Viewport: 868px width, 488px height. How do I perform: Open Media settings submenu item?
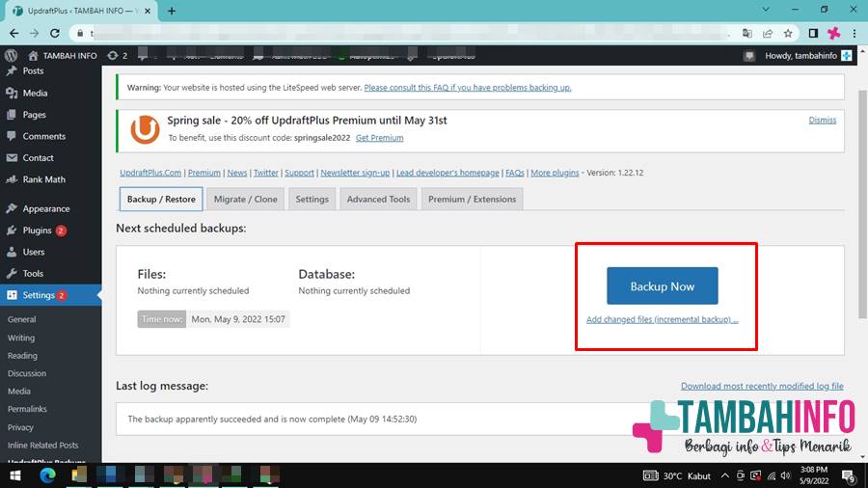[x=19, y=392]
